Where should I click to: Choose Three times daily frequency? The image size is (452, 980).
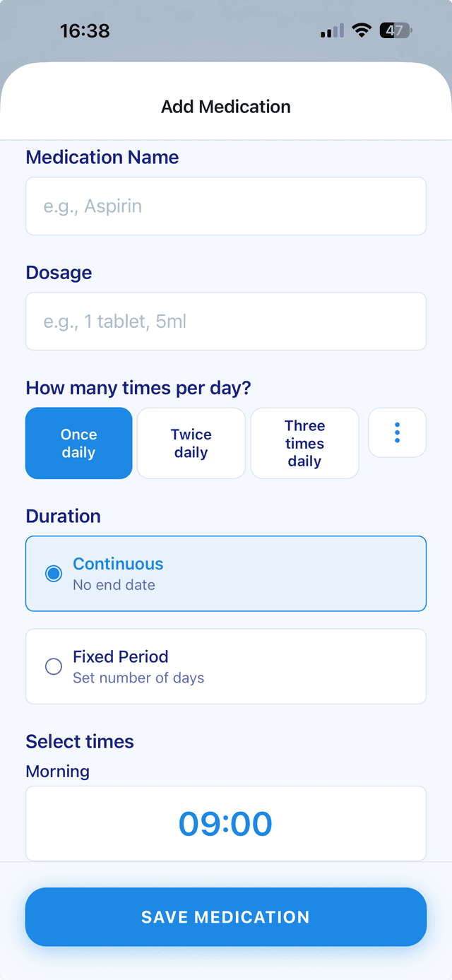(304, 443)
